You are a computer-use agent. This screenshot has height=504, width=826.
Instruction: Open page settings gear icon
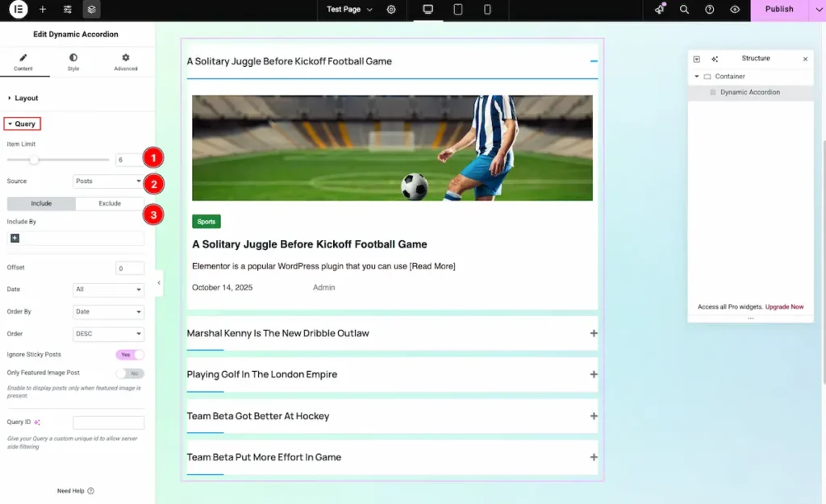click(x=391, y=10)
